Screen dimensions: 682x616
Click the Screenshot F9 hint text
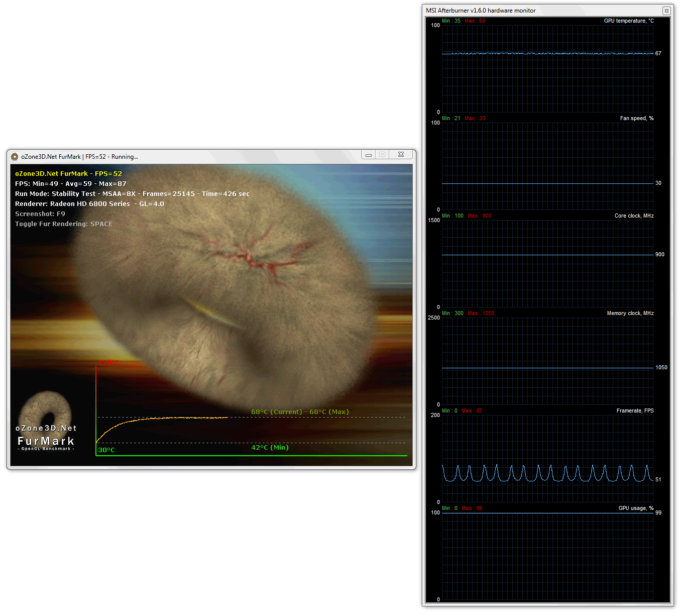[40, 214]
